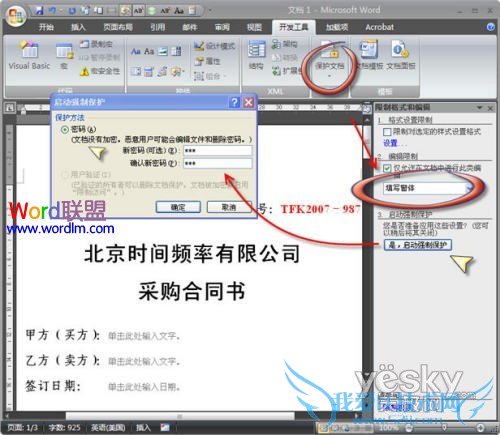Click the 100% zoom level
This screenshot has height=435, width=500.
pyautogui.click(x=388, y=427)
